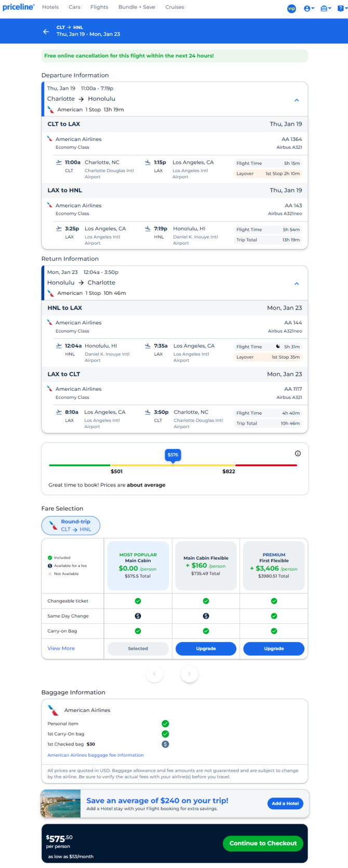Select the Most Popular Main Cabin fare card
The width and height of the screenshot is (348, 868).
[138, 565]
